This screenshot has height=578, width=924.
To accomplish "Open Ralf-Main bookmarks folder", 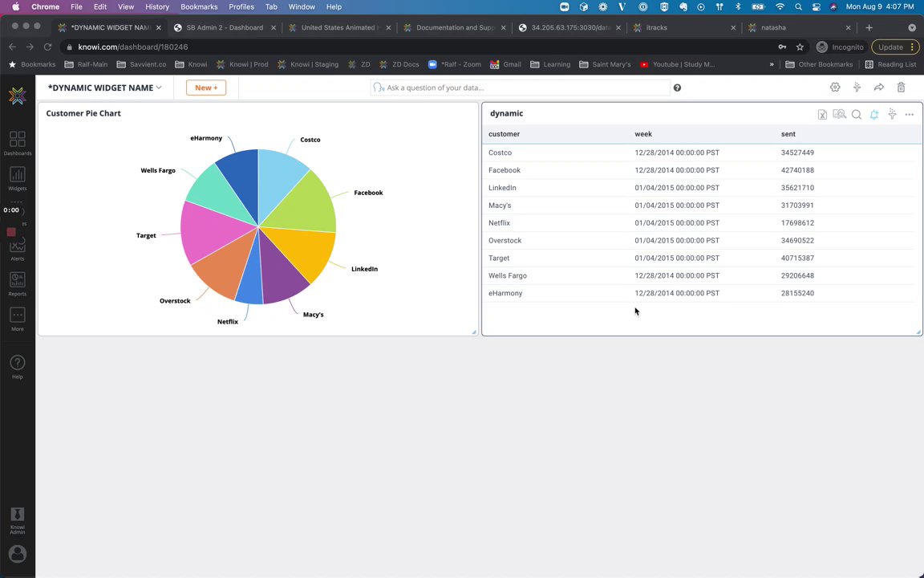I will point(86,64).
